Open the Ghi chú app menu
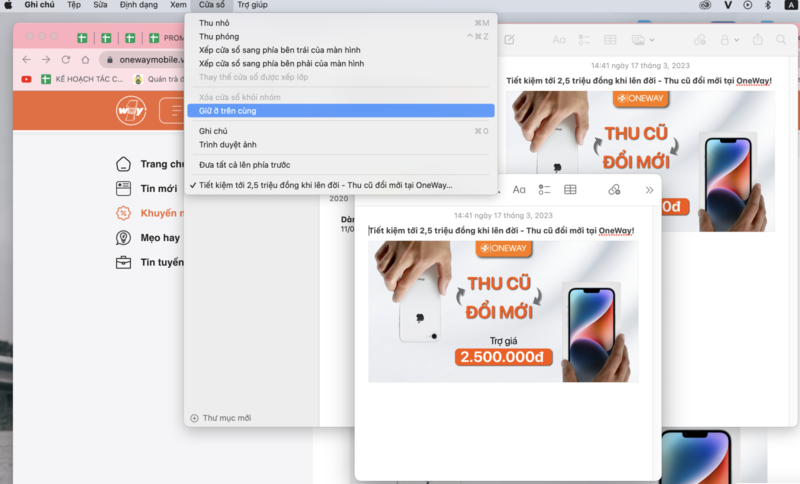This screenshot has height=484, width=800. click(39, 5)
